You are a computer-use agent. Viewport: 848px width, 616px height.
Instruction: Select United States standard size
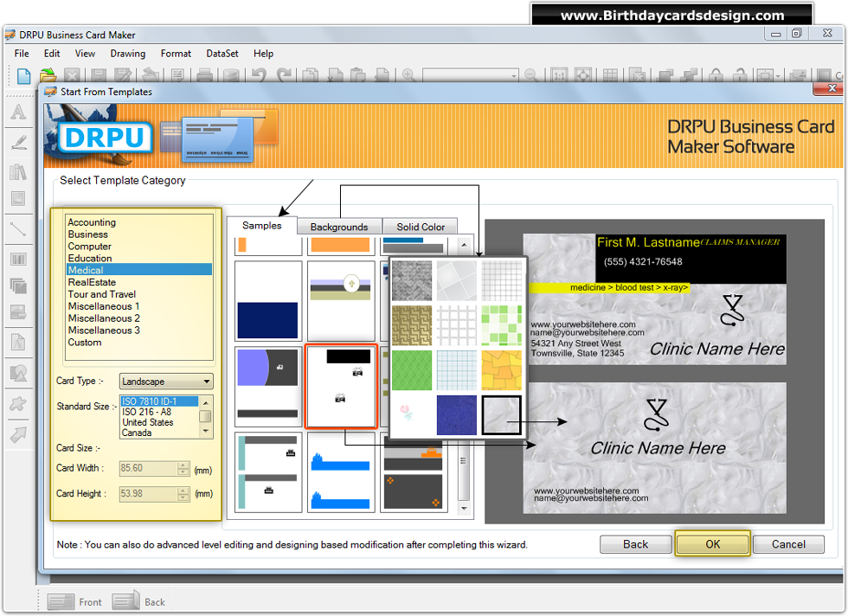click(148, 422)
